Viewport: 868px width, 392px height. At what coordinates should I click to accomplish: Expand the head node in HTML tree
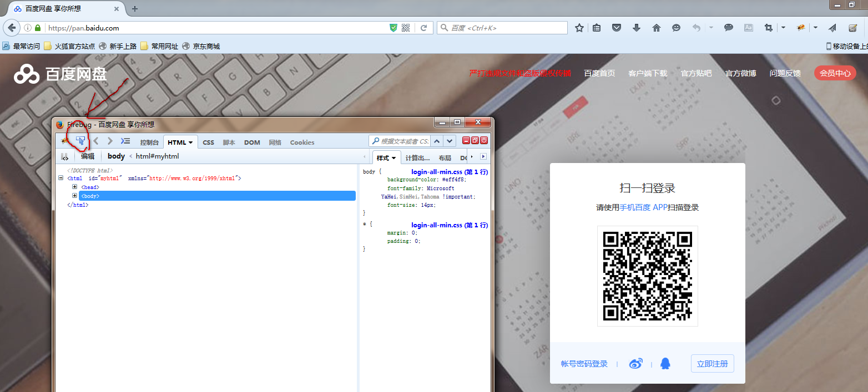click(74, 187)
